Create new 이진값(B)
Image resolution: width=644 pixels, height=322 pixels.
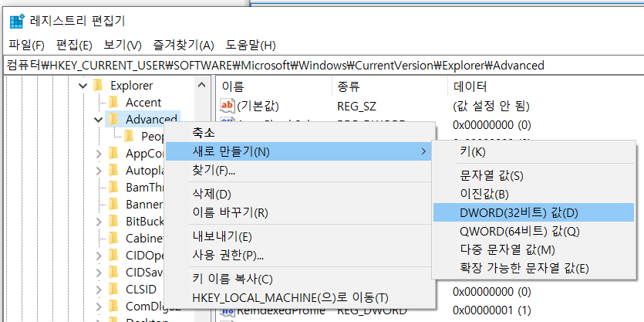click(x=534, y=194)
